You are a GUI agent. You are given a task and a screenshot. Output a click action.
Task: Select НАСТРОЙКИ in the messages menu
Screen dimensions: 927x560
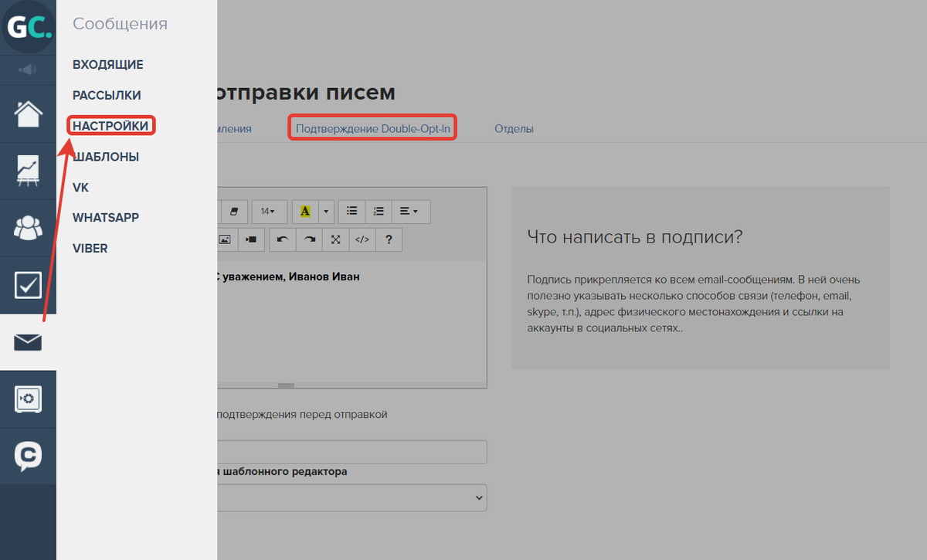click(x=110, y=125)
